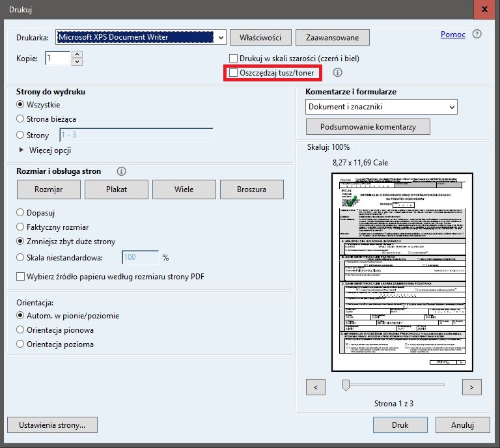500x448 pixels.
Task: Decrease copies with the down arrow
Action: click(x=77, y=62)
